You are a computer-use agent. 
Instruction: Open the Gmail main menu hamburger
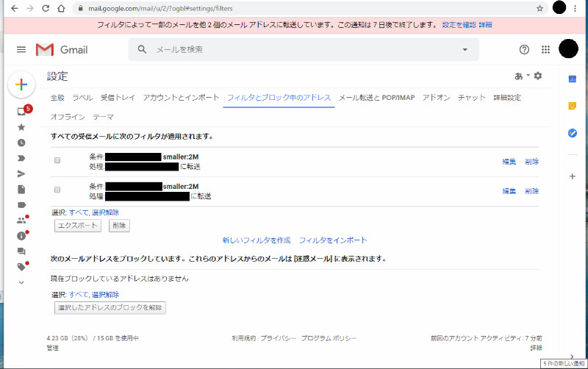(21, 49)
